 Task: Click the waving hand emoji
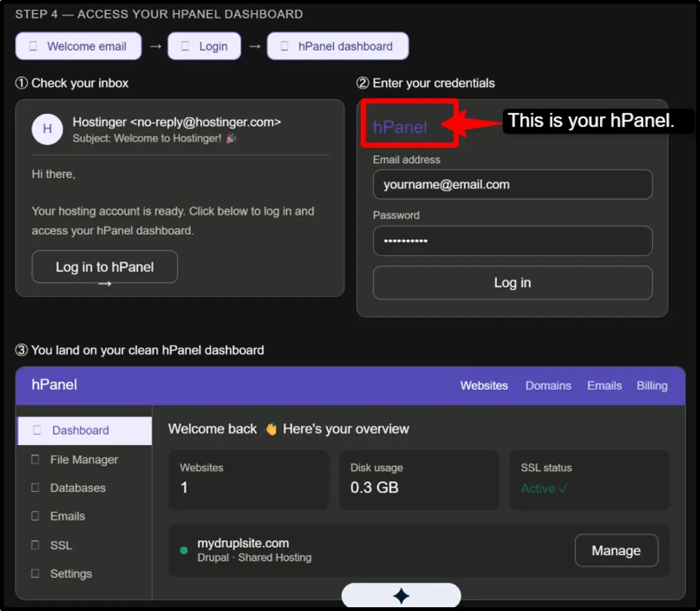tap(271, 429)
